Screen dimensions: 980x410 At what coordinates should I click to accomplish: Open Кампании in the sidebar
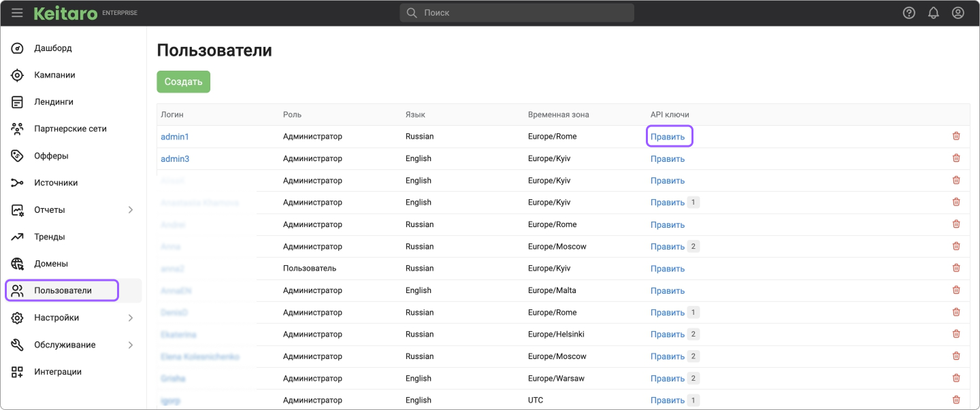pos(54,75)
